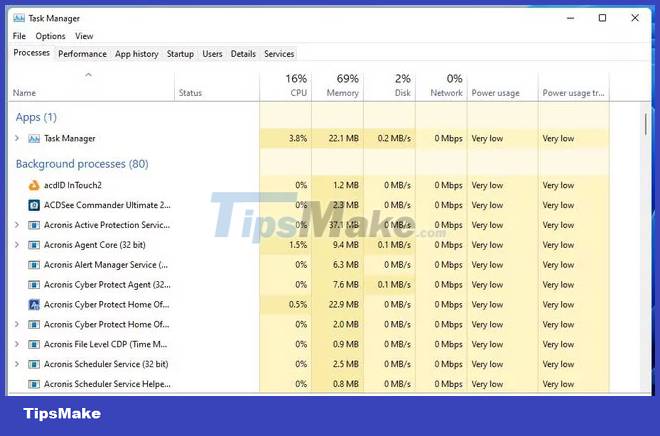Image resolution: width=660 pixels, height=436 pixels.
Task: Select the acdID InTouch2 process name
Action: coord(73,185)
